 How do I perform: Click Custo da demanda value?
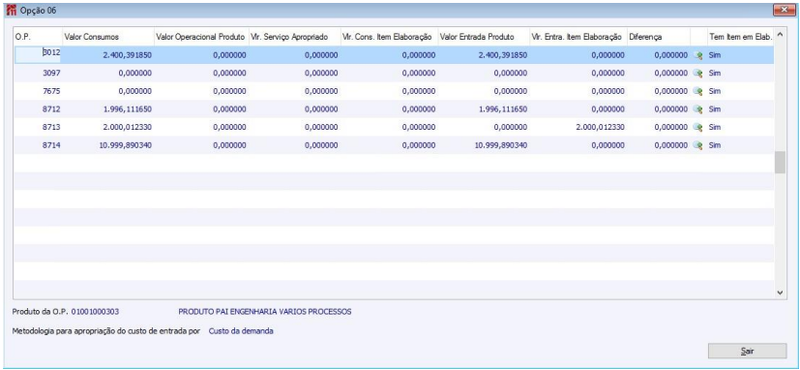point(241,331)
